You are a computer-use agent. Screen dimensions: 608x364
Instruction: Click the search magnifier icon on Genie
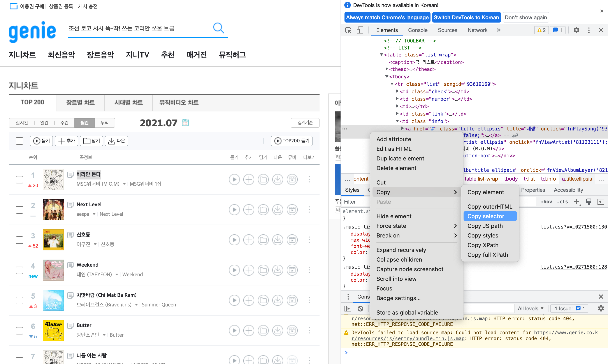(218, 28)
